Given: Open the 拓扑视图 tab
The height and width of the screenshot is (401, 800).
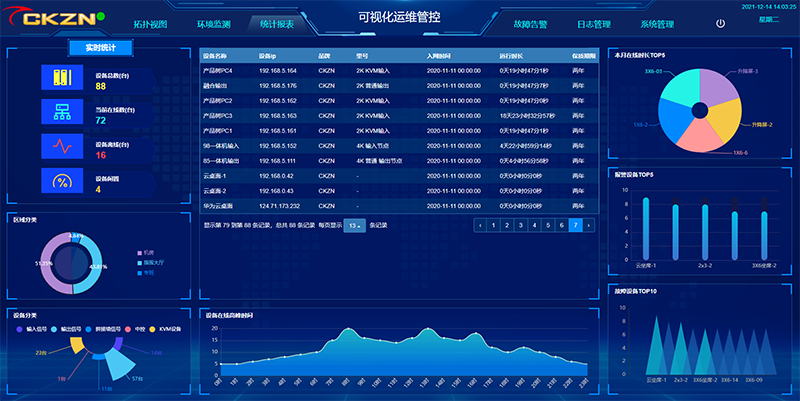Looking at the screenshot, I should pos(150,24).
